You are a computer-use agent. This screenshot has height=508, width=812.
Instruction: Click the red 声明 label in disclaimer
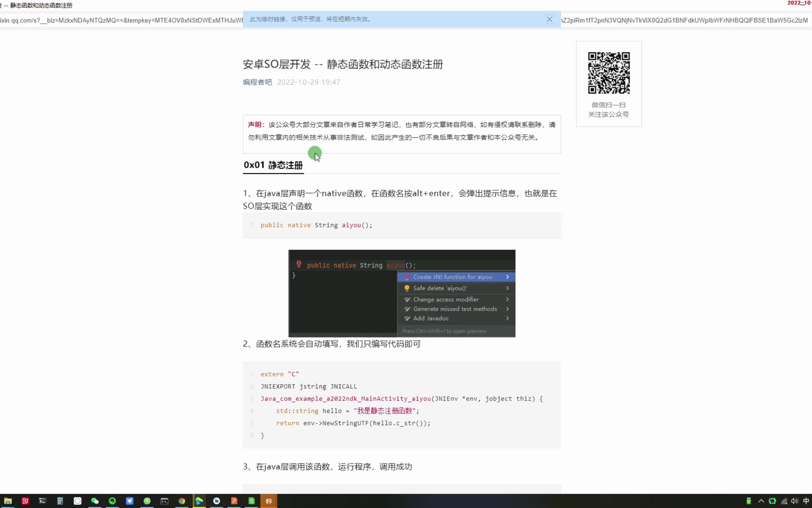coord(256,125)
